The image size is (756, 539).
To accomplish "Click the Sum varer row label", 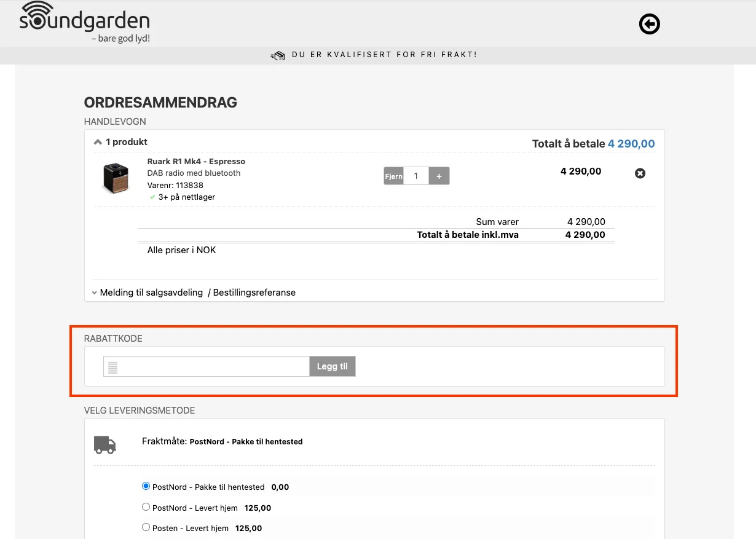I will 497,222.
